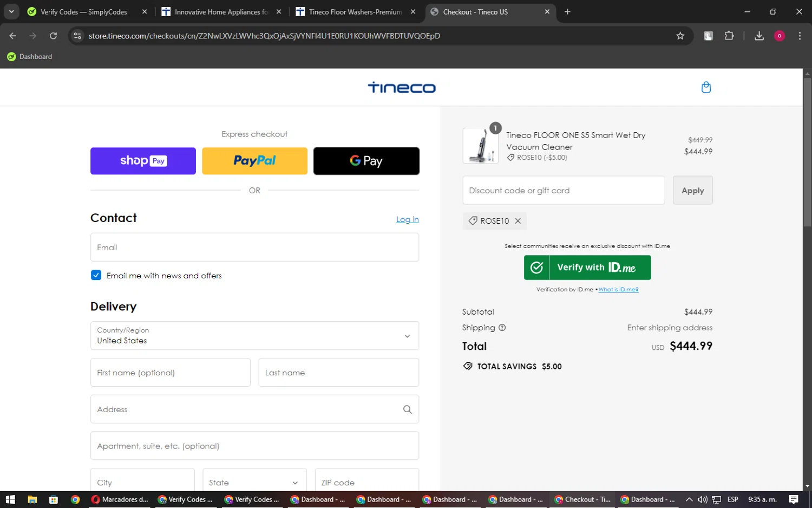
Task: Go back to the previous page
Action: click(x=13, y=36)
